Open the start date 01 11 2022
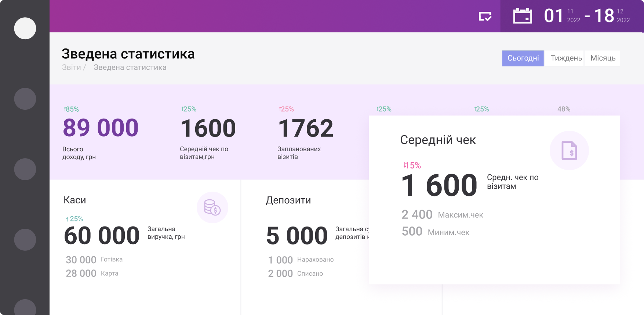 [561, 16]
